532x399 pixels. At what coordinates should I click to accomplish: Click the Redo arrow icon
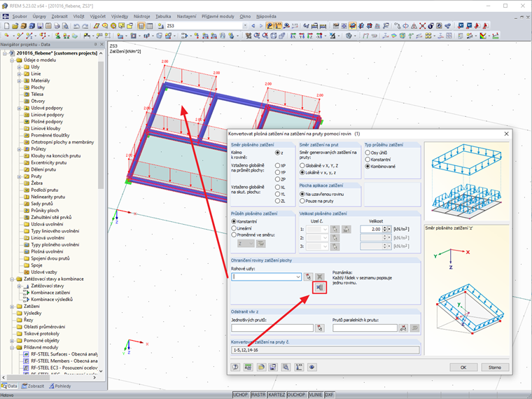(85, 26)
